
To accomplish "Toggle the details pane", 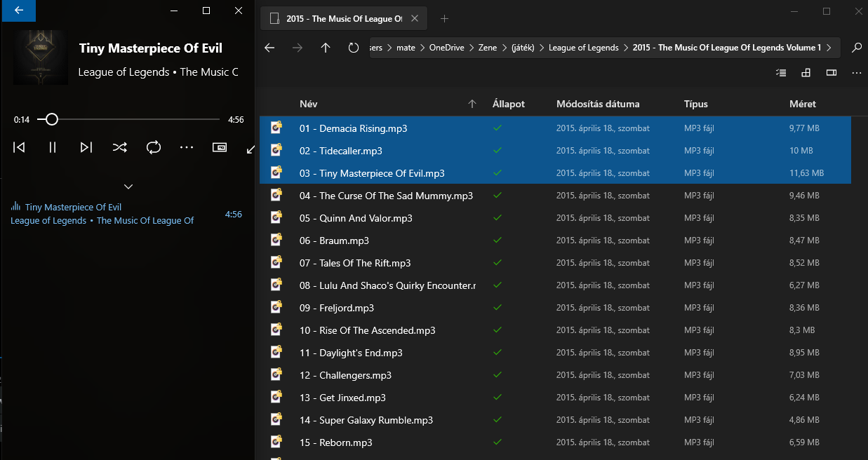I will [832, 72].
